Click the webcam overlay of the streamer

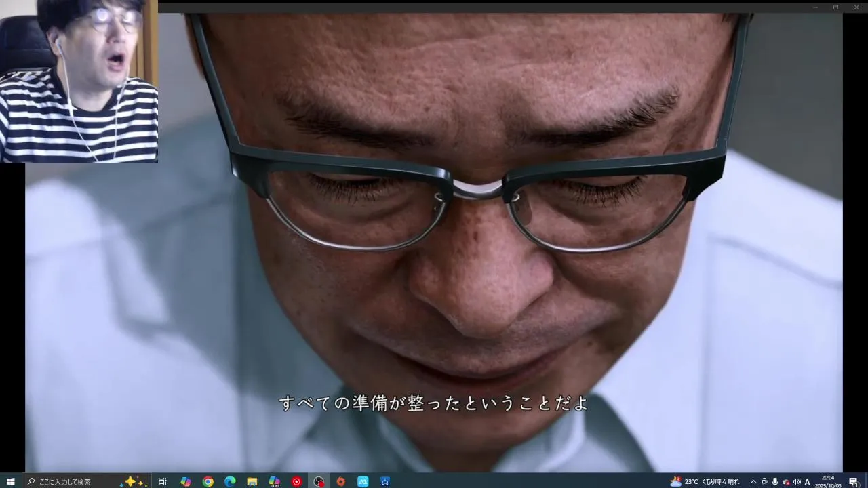tap(79, 81)
